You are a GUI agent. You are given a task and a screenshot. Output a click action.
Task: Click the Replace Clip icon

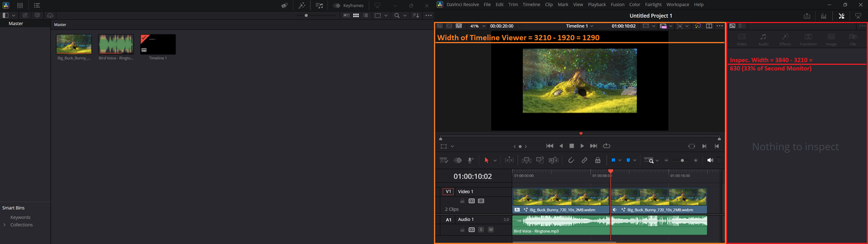pos(553,160)
